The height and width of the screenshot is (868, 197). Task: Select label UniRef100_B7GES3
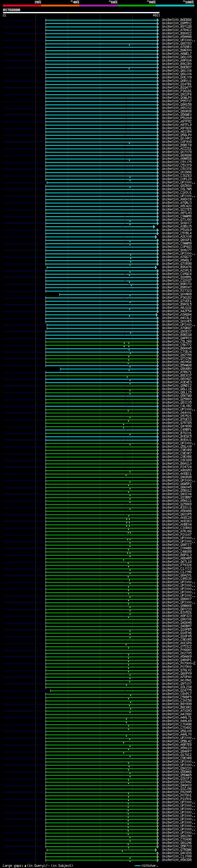pyautogui.click(x=176, y=419)
